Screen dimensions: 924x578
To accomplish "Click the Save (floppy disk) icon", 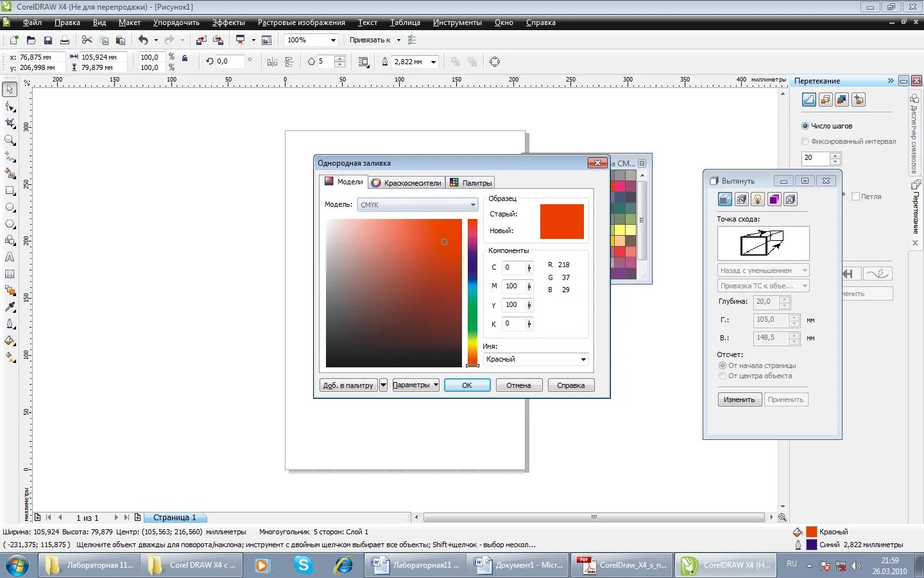I will pyautogui.click(x=47, y=40).
